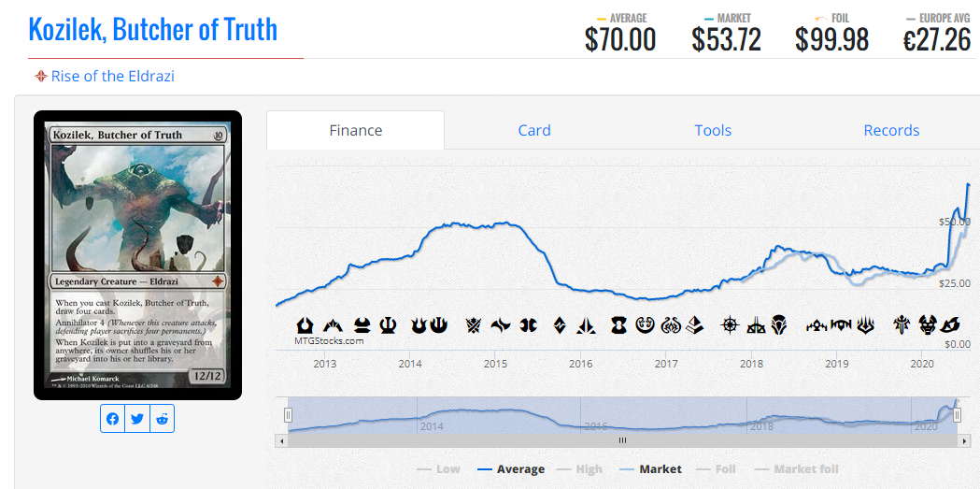This screenshot has height=489, width=980.
Task: Click the swirl-shaped Kaladesh set symbol
Action: tap(645, 325)
